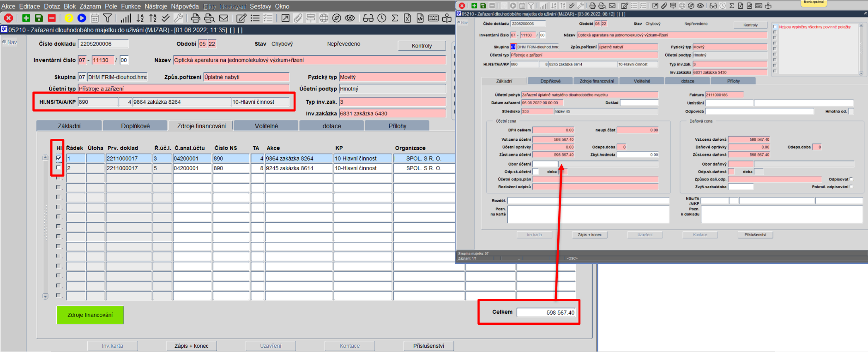Click the printer icon in right window toolbar
868x352 pixels.
[592, 6]
